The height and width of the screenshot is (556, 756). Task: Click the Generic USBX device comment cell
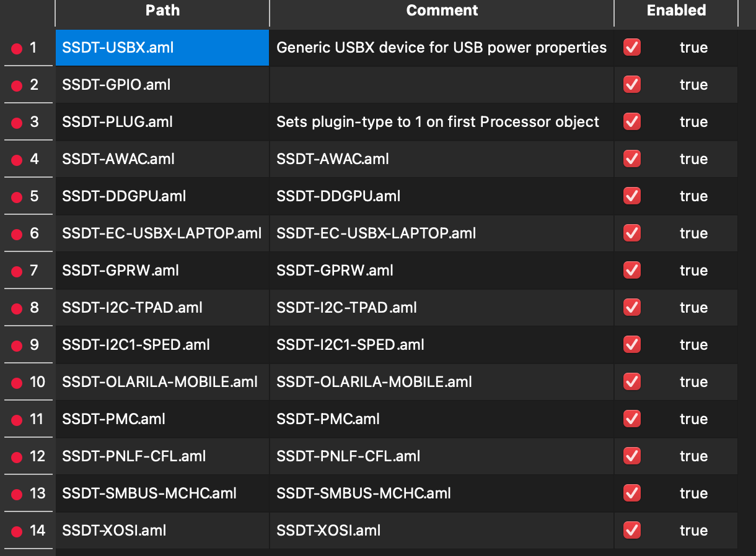coord(441,48)
